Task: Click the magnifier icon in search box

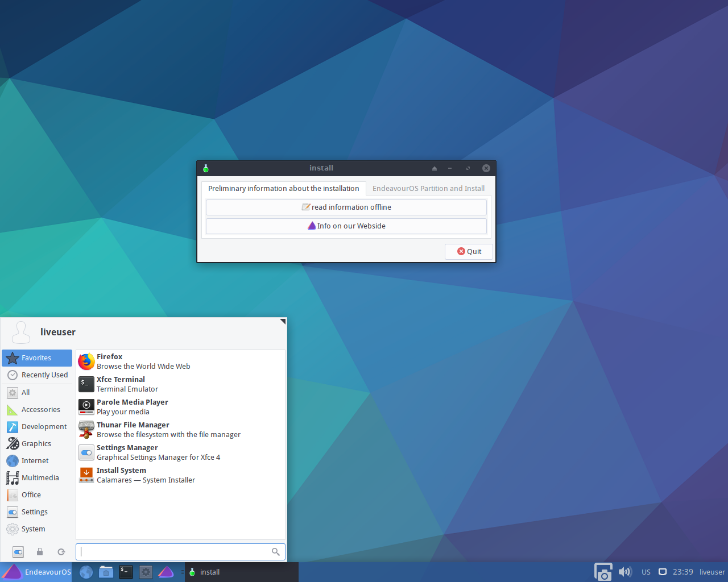Action: click(x=276, y=552)
